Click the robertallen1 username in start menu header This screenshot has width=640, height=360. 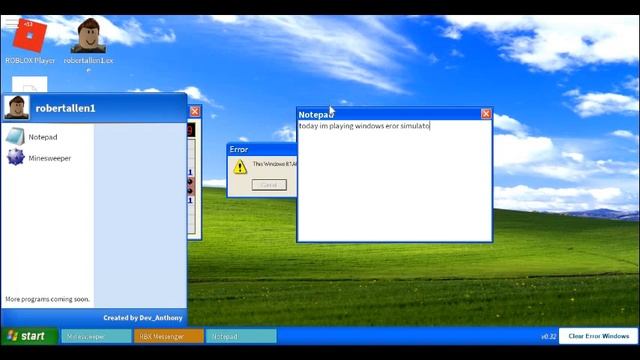(65, 108)
